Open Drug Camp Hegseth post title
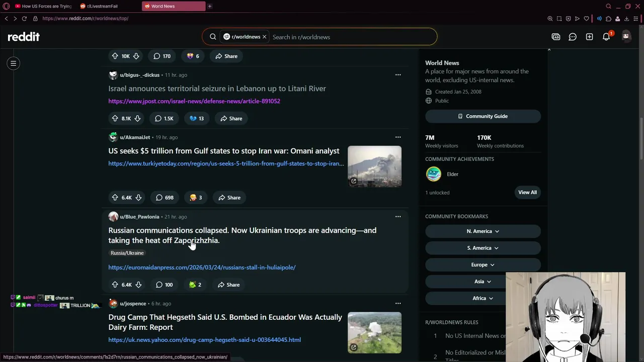Screen dimensions: 644x362 [x=225, y=322]
